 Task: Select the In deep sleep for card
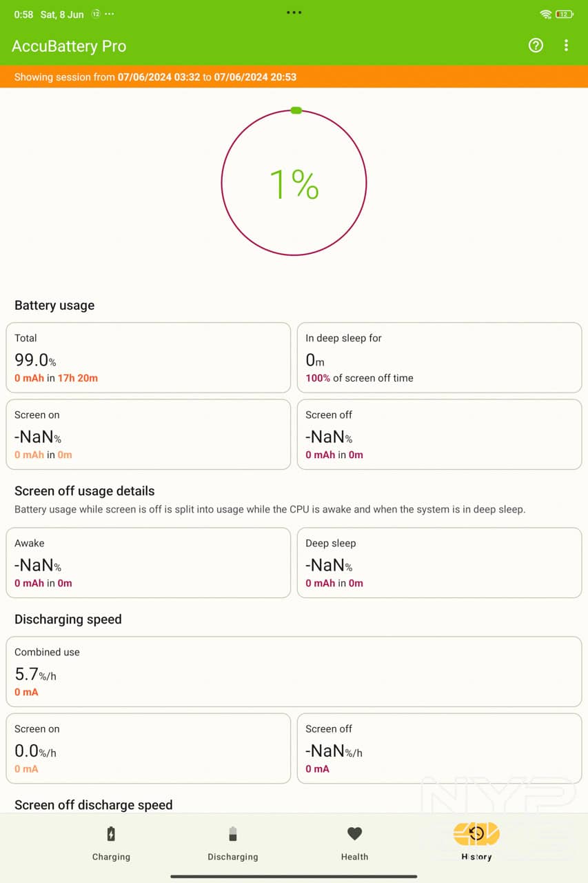[x=439, y=357]
